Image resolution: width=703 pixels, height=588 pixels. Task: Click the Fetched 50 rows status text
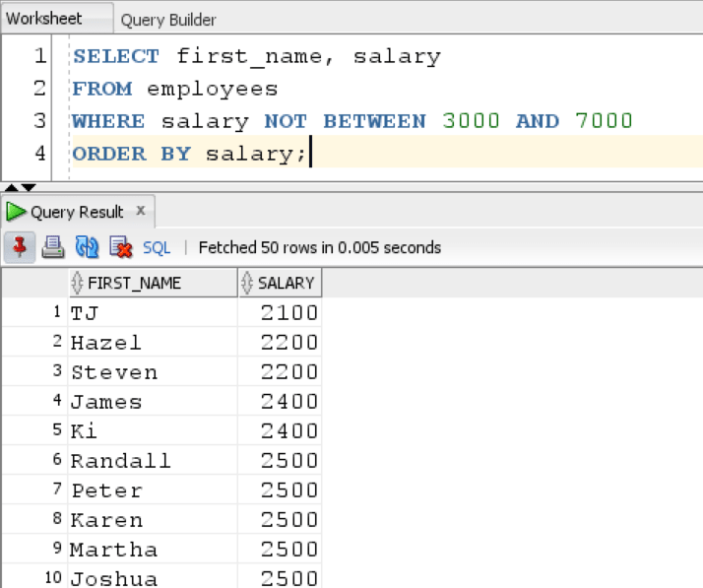point(320,247)
